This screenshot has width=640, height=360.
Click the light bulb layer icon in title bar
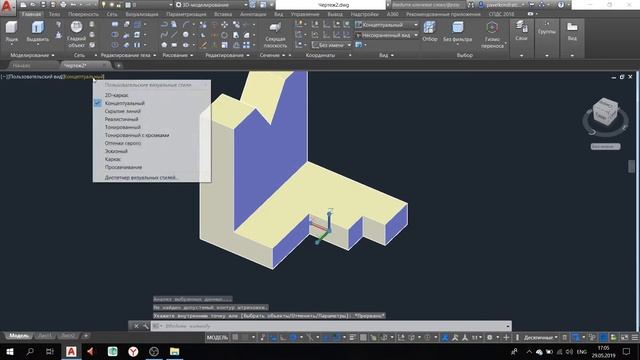pyautogui.click(x=104, y=5)
